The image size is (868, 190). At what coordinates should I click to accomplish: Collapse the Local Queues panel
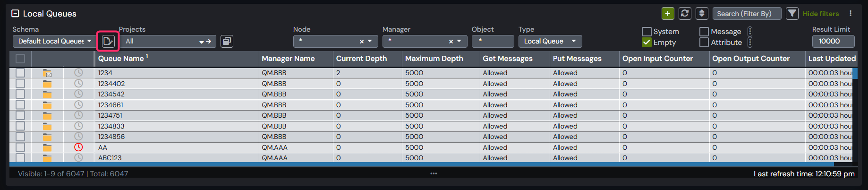coord(15,14)
